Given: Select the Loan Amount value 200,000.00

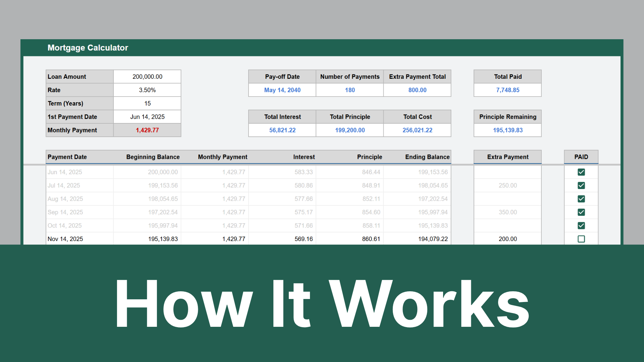Looking at the screenshot, I should pyautogui.click(x=147, y=76).
